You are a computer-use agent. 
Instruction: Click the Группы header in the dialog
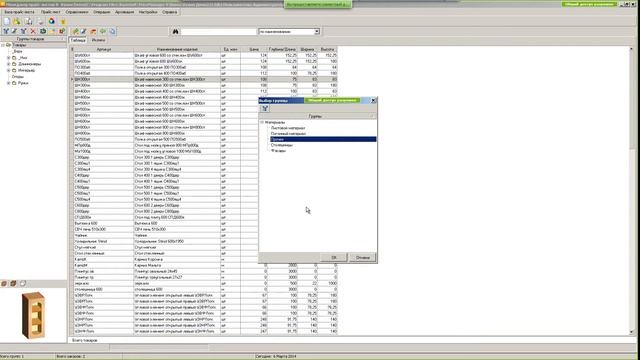(x=315, y=116)
